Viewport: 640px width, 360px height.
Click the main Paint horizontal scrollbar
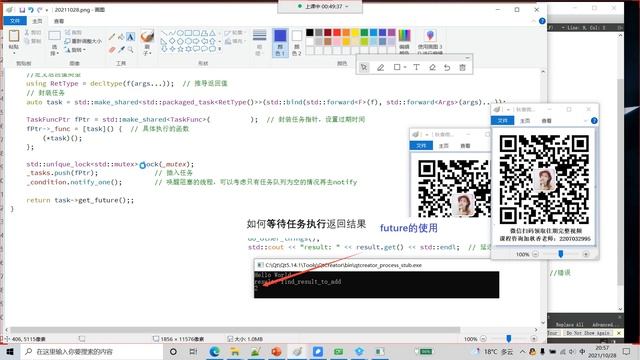[235, 329]
